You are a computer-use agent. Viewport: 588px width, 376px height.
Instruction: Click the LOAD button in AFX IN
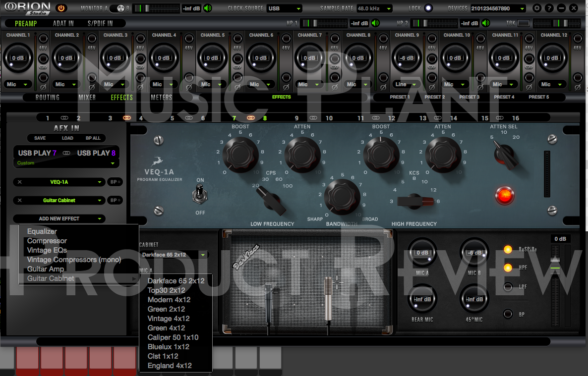tap(67, 138)
